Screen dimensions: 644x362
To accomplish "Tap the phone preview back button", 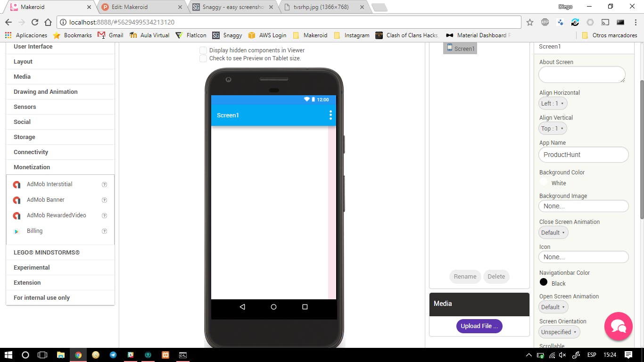I will [242, 307].
